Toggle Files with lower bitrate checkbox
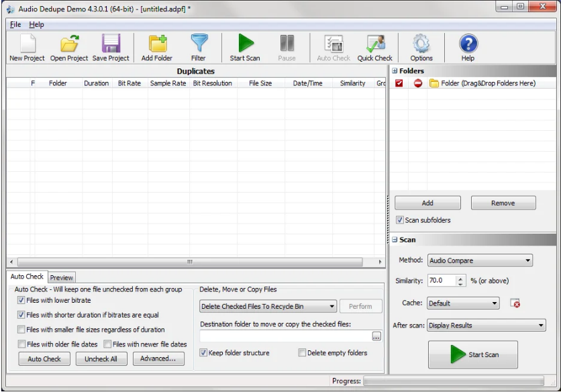This screenshot has width=561, height=392. (21, 300)
